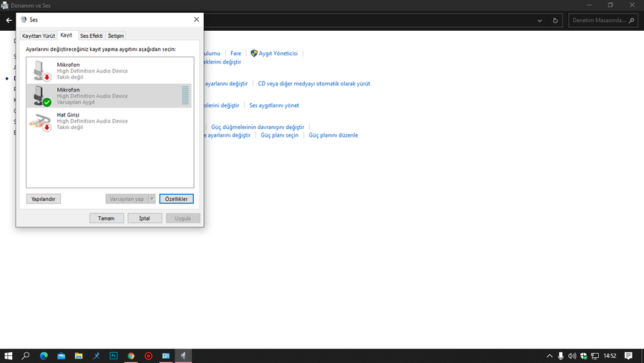Open Google Chrome from the taskbar
The image size is (644, 363).
(x=131, y=356)
